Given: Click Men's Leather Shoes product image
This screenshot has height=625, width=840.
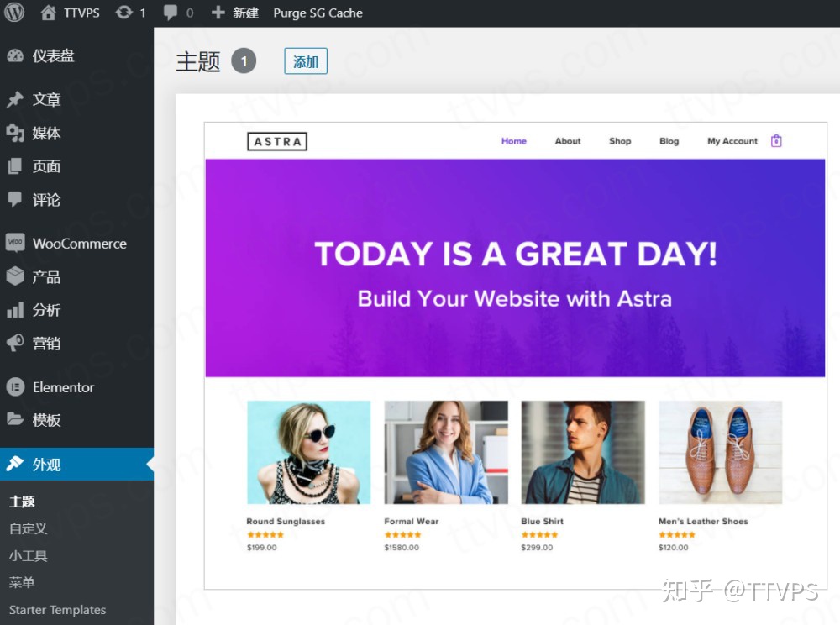Looking at the screenshot, I should click(720, 452).
